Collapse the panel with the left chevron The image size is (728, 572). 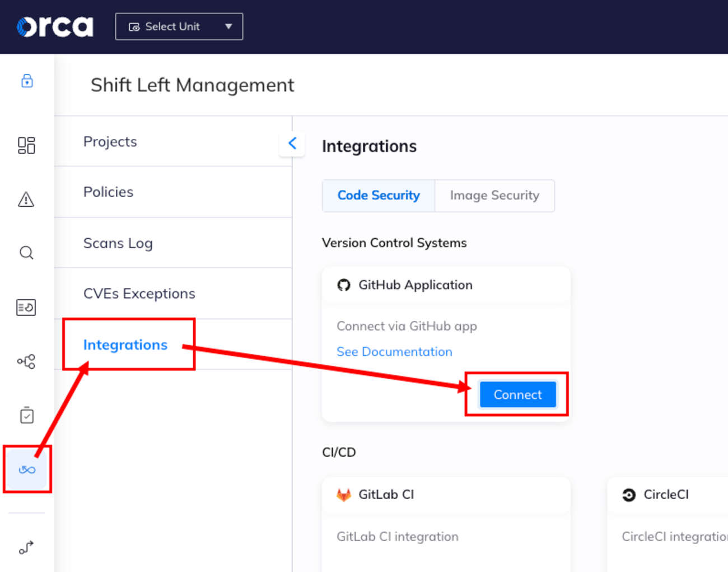(x=292, y=143)
